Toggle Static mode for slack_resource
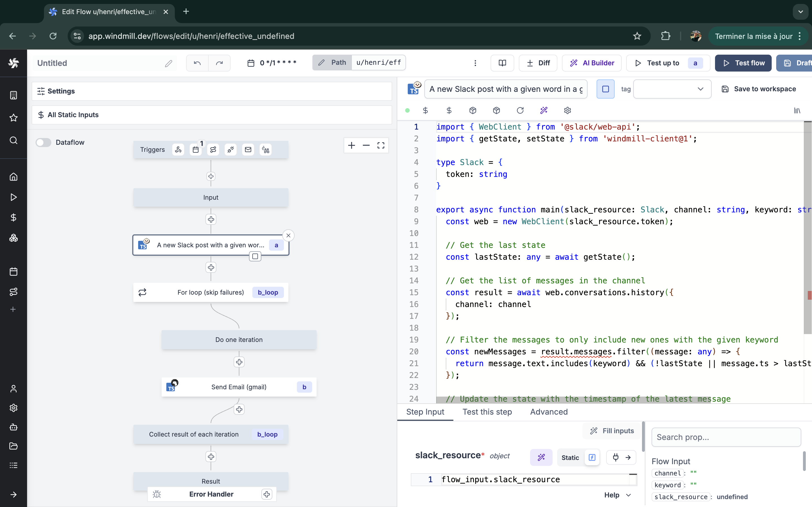The image size is (812, 507). (x=570, y=457)
